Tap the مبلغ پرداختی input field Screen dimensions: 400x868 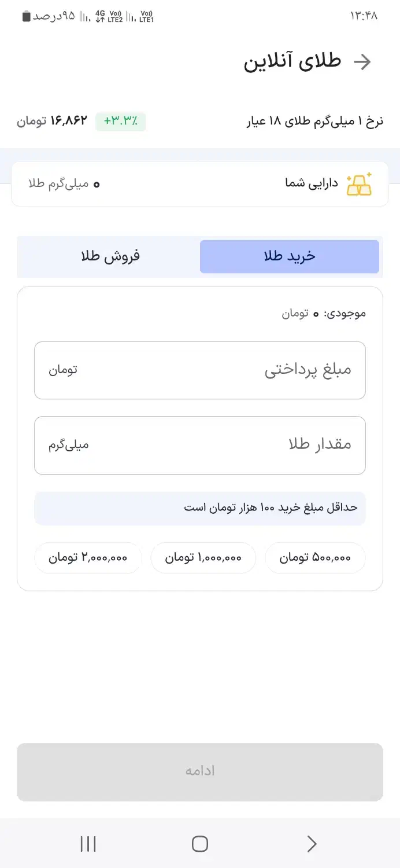(199, 370)
